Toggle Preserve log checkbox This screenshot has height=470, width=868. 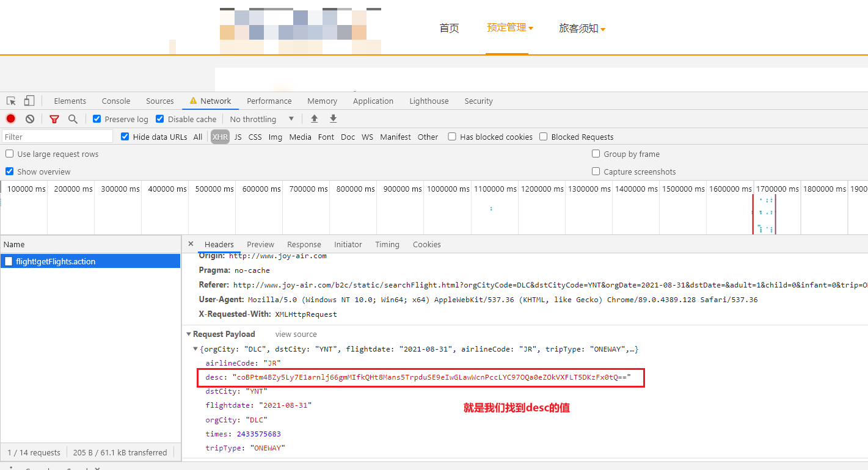97,119
